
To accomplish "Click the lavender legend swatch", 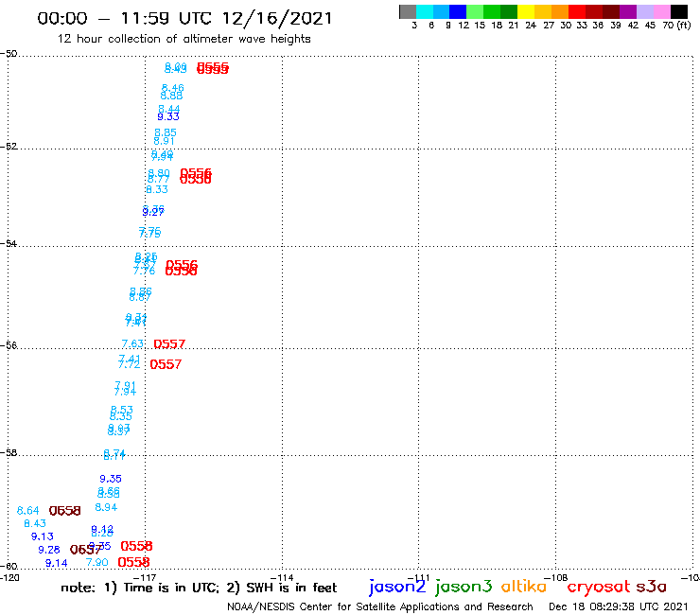I will 644,11.
